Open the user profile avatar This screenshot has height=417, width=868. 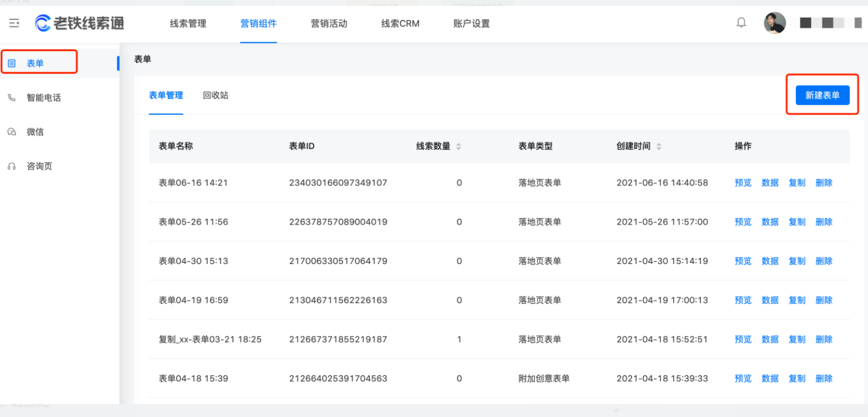pyautogui.click(x=774, y=23)
